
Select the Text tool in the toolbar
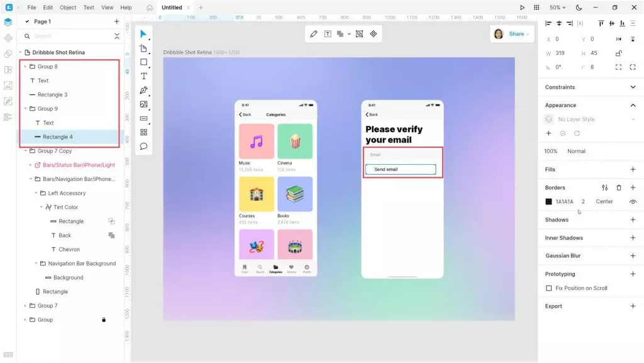coord(144,76)
